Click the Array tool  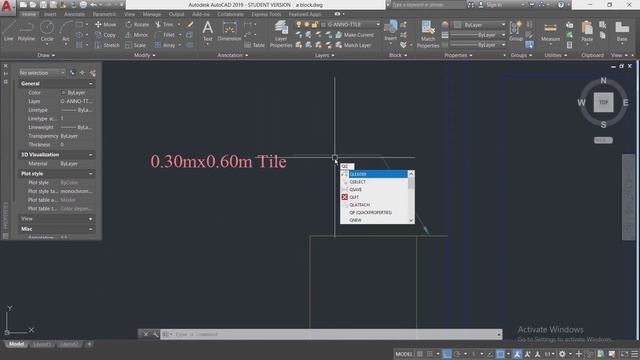[x=165, y=45]
